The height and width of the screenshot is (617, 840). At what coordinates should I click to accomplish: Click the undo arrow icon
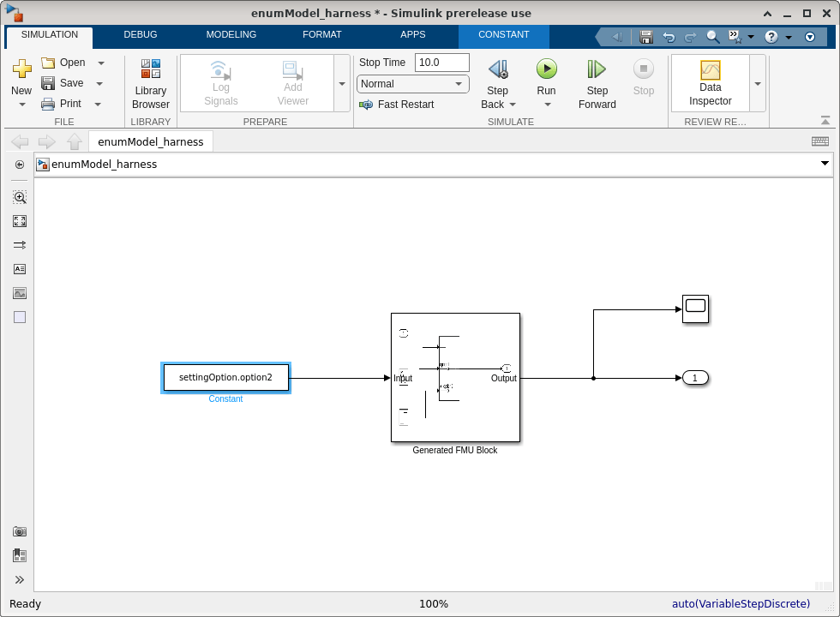pos(669,37)
